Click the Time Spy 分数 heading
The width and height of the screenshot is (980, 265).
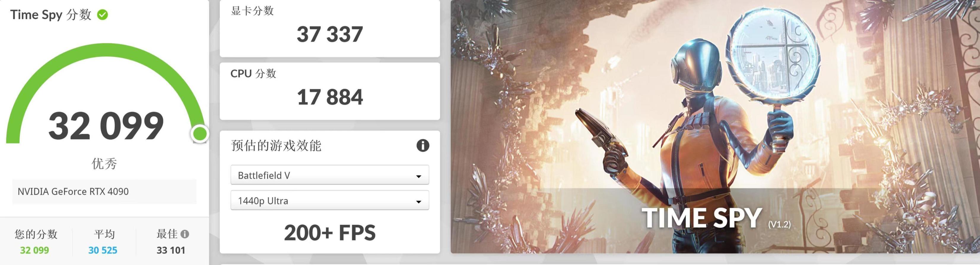[x=51, y=15]
